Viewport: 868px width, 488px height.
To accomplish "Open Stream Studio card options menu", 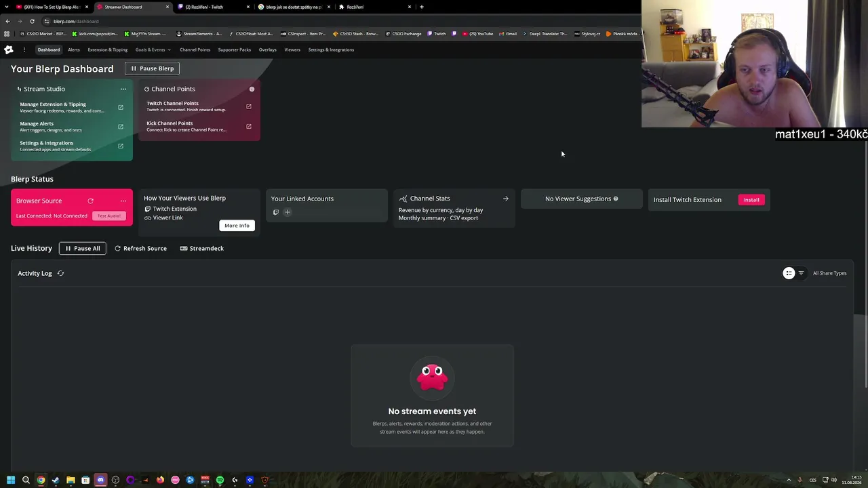I will point(123,89).
